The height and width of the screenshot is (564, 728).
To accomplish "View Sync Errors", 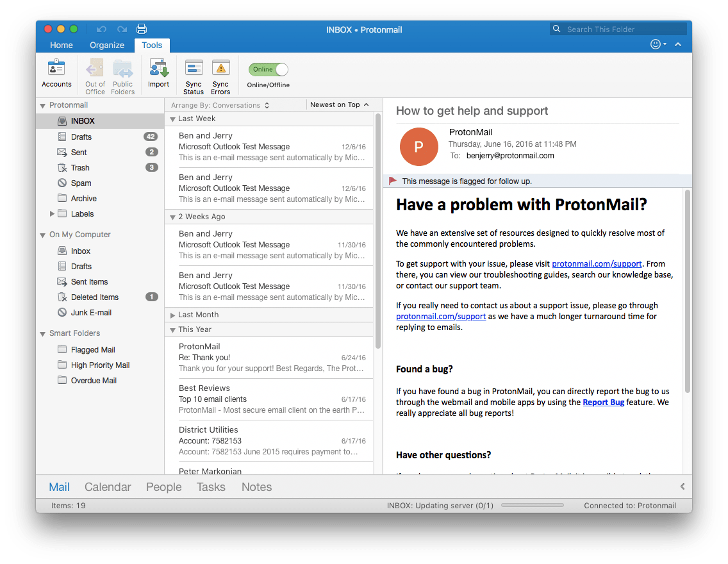I will click(221, 74).
